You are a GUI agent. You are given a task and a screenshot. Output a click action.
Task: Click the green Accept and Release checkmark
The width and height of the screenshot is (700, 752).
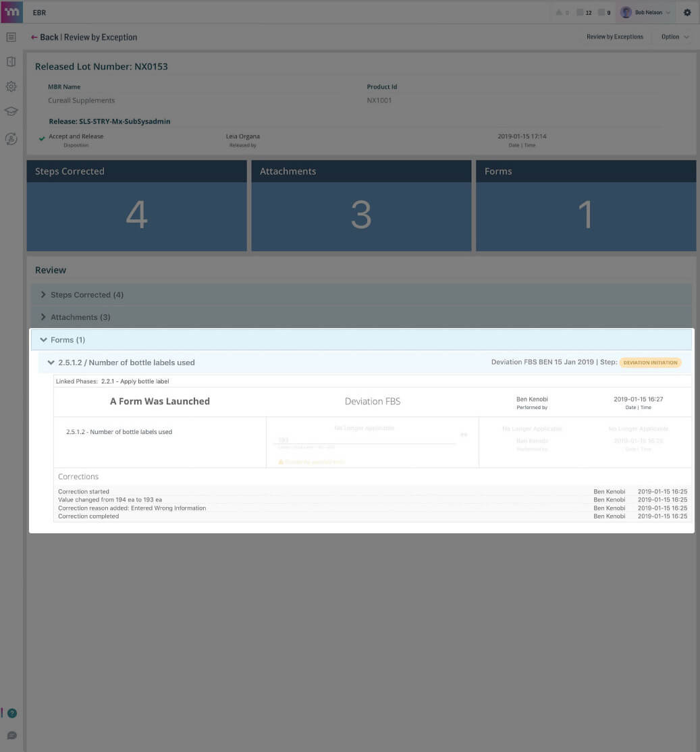(42, 138)
